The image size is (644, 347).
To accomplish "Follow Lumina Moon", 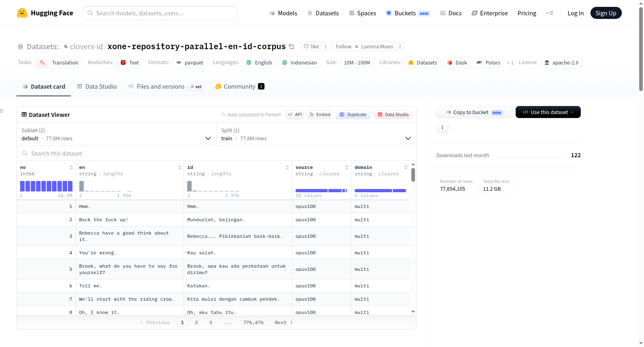I will coord(364,46).
